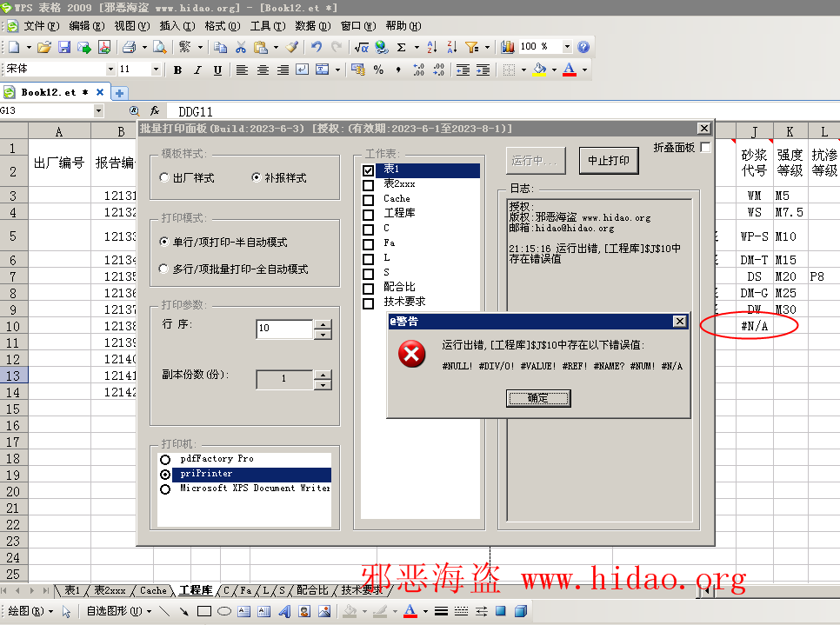Viewport: 840px width, 625px height.
Task: Click the Copy icon
Action: [220, 47]
